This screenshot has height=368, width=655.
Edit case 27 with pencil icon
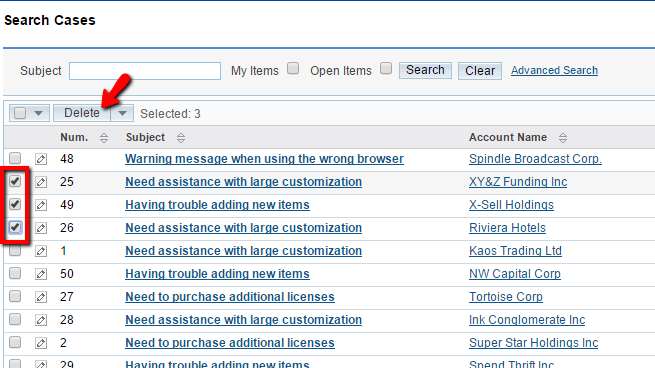click(41, 297)
